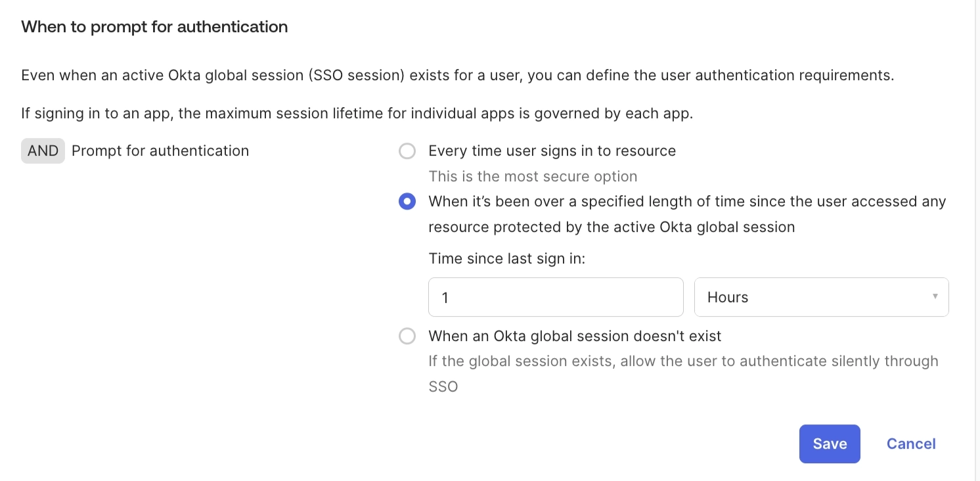This screenshot has width=980, height=481.
Task: Click the 'When it's been over a specified length' label
Action: pos(686,202)
